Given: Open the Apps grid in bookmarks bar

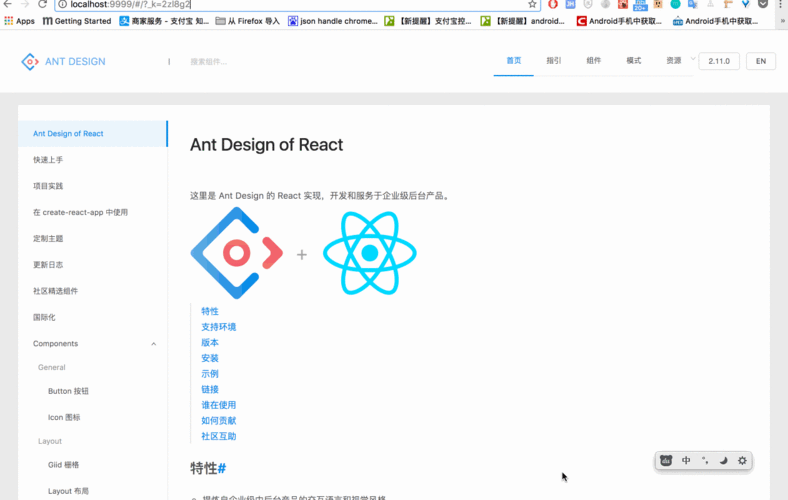Looking at the screenshot, I should coord(20,21).
